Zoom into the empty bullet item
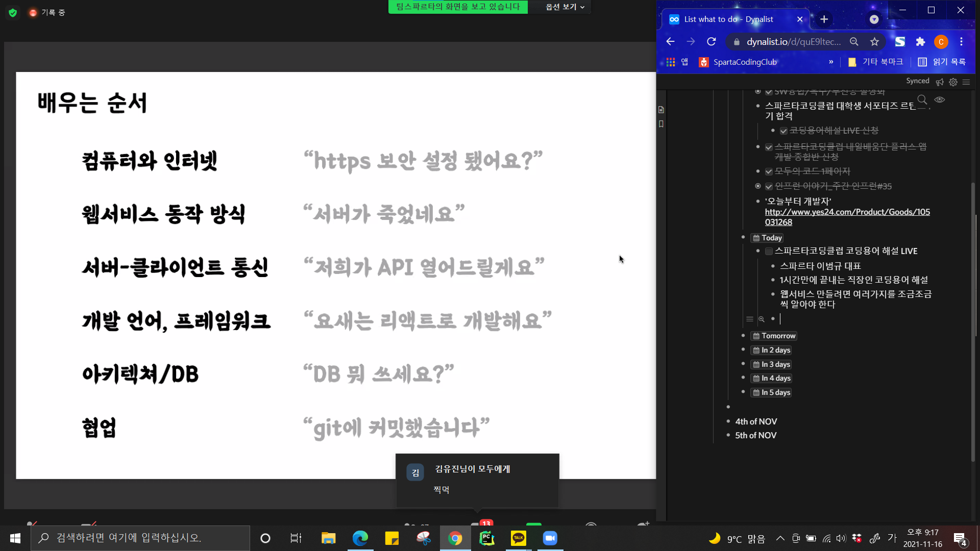The image size is (980, 551). [761, 319]
